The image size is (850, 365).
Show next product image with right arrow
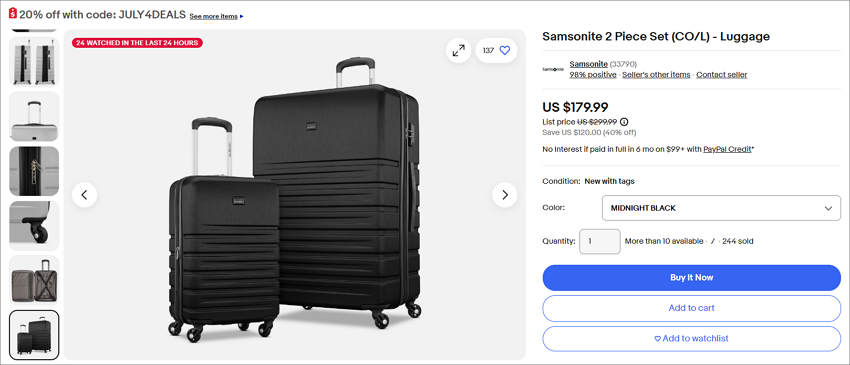[505, 195]
